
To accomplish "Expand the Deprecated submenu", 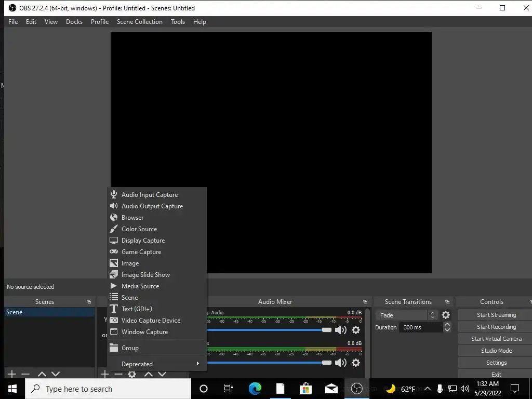I will (157, 364).
